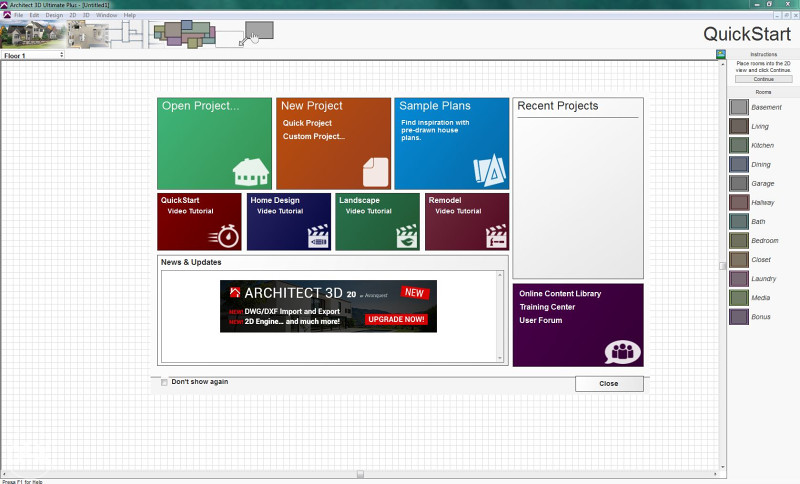Pick the Garage room block
The height and width of the screenshot is (484, 800).
pyautogui.click(x=738, y=183)
